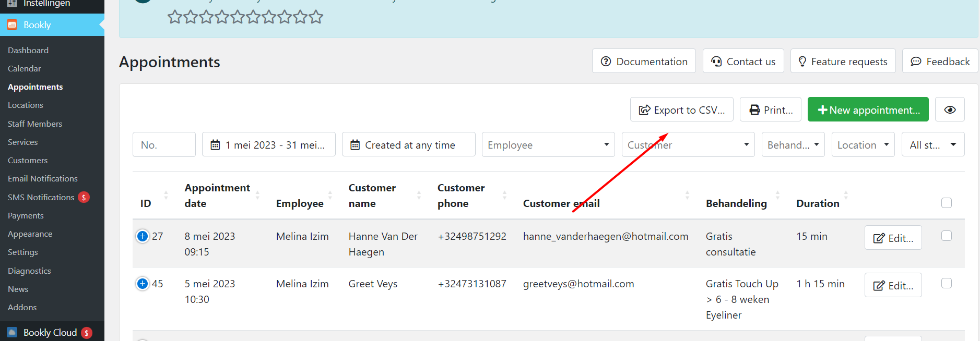Open Services menu item
This screenshot has width=980, height=341.
(x=23, y=142)
